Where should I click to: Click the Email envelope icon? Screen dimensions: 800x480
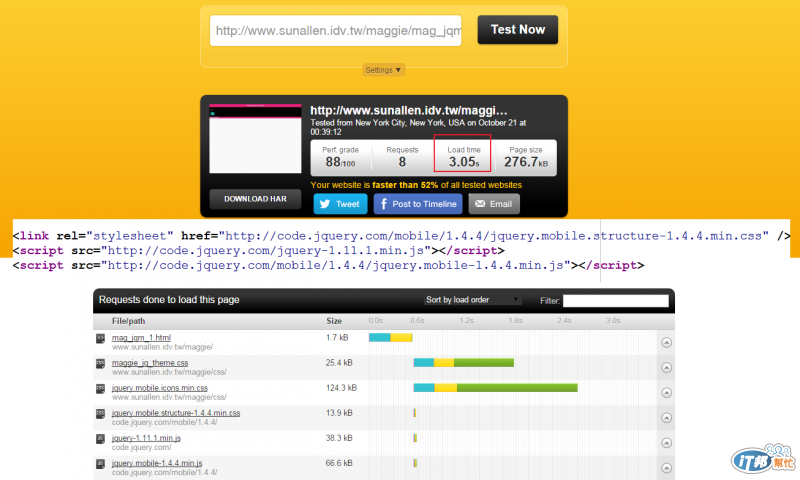480,204
